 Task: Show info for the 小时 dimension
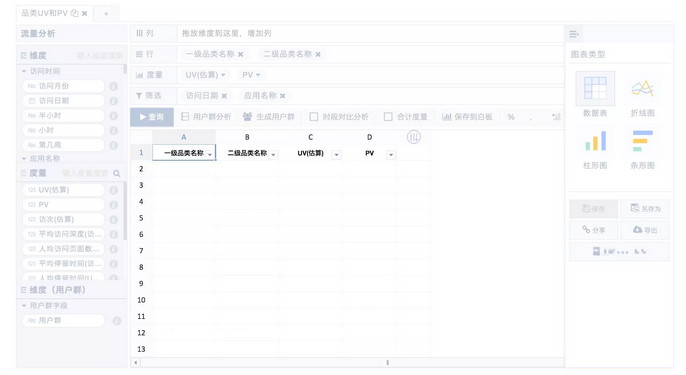(x=114, y=130)
